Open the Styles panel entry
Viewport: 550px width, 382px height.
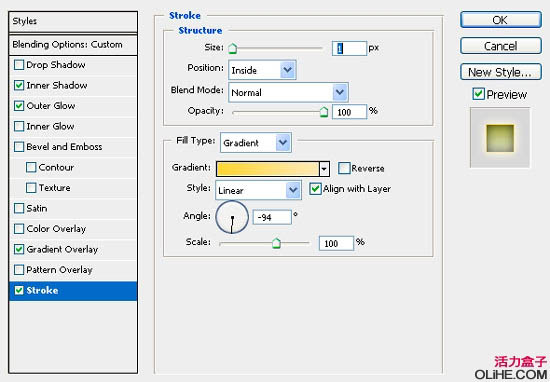click(x=73, y=21)
